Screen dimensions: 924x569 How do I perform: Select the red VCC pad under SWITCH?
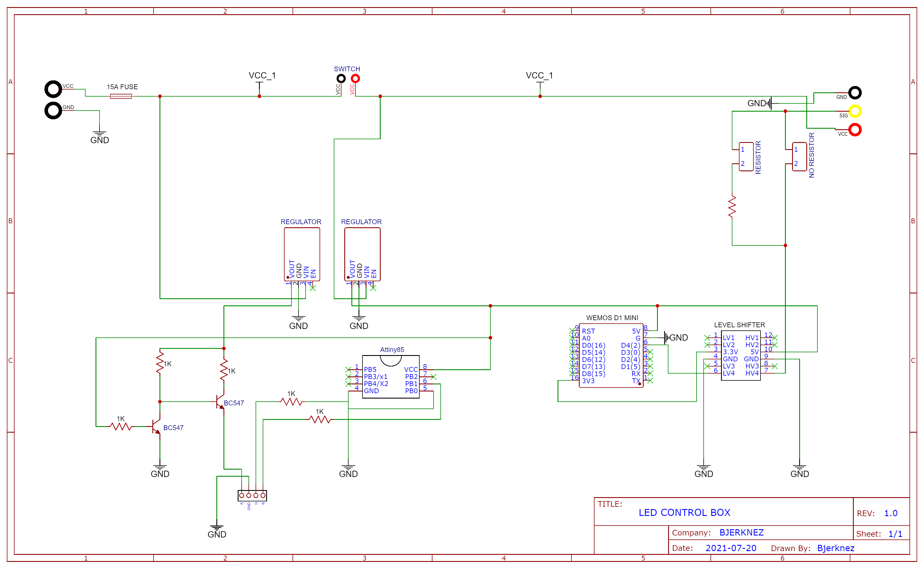(355, 78)
